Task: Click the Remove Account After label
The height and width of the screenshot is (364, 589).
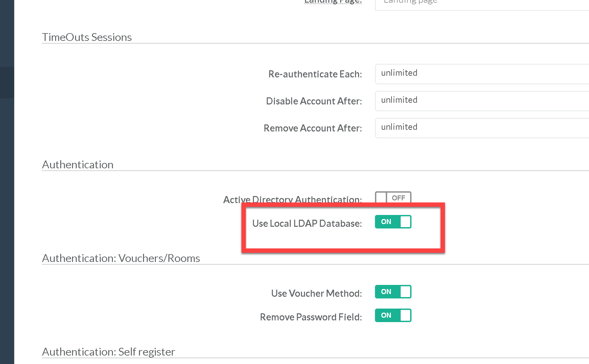Action: click(x=312, y=128)
